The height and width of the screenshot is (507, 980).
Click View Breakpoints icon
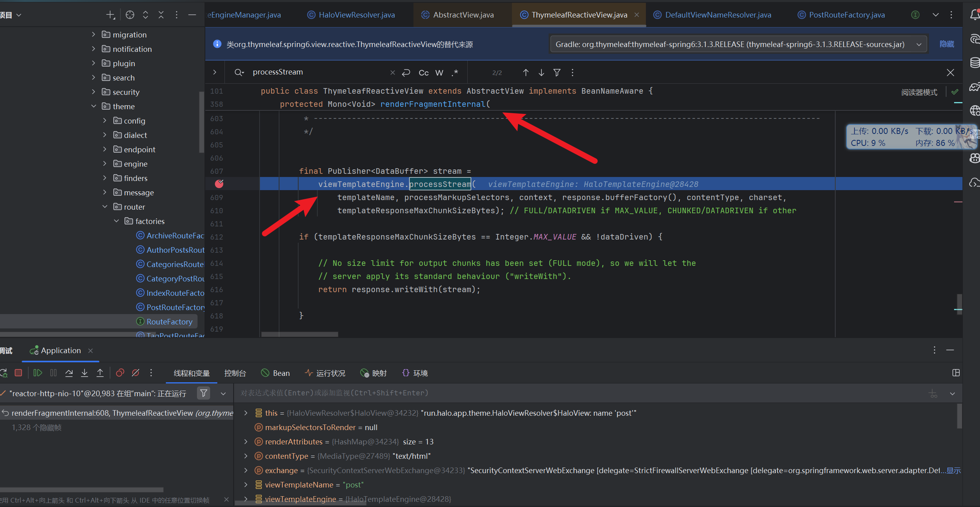(120, 373)
